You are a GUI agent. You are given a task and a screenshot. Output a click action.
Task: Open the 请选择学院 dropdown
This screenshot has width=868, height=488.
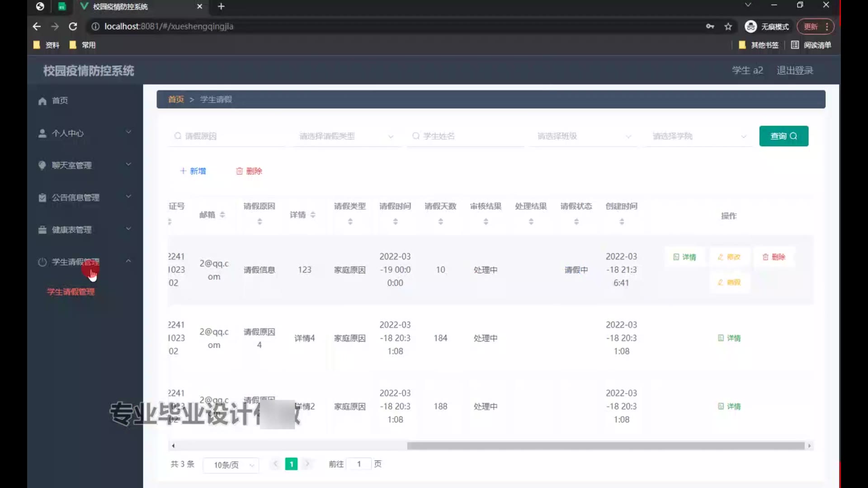pos(699,136)
